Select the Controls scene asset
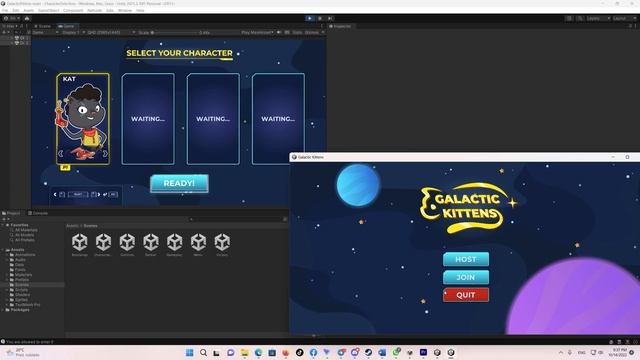This screenshot has height=360, width=640. coord(127,245)
